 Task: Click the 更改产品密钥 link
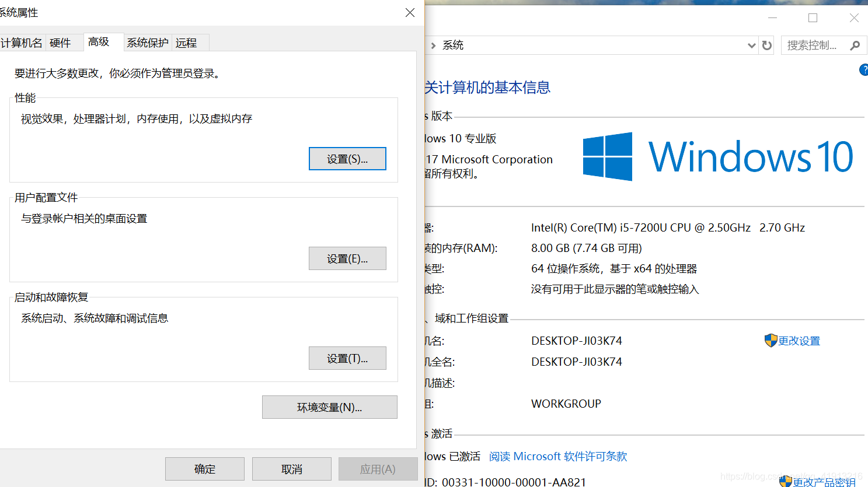coord(824,482)
